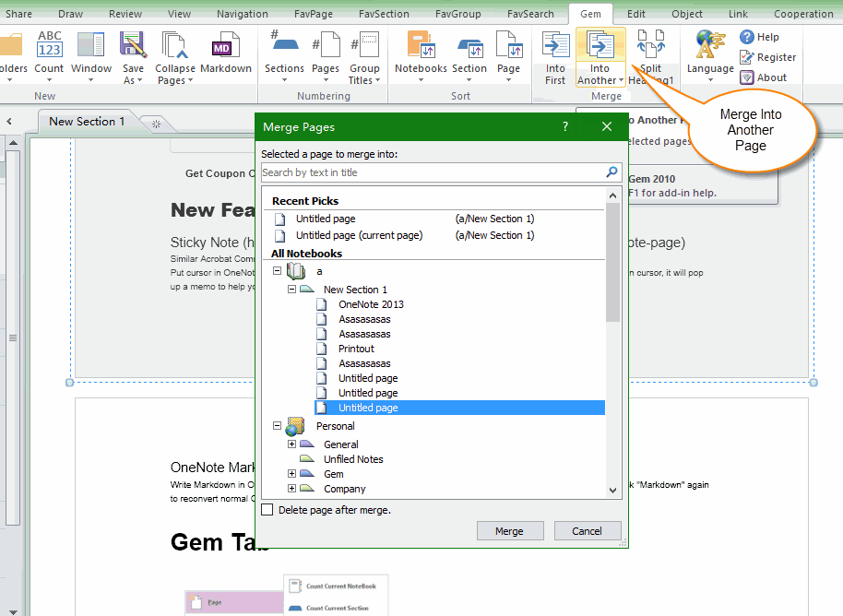Switch to the Draw tab
The width and height of the screenshot is (843, 616).
click(x=70, y=14)
